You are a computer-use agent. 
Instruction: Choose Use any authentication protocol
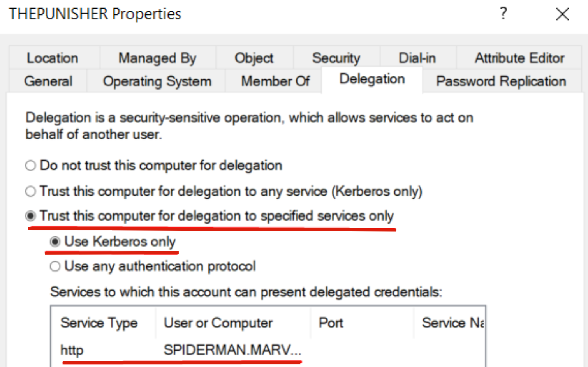coord(55,266)
